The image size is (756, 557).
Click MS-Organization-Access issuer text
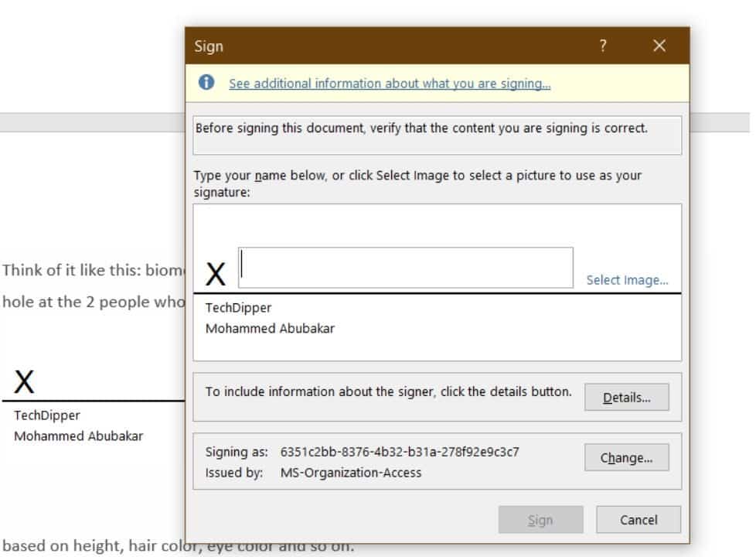351,473
